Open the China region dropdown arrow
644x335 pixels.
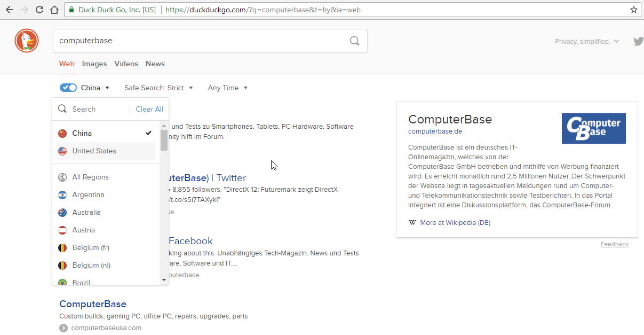click(x=107, y=88)
